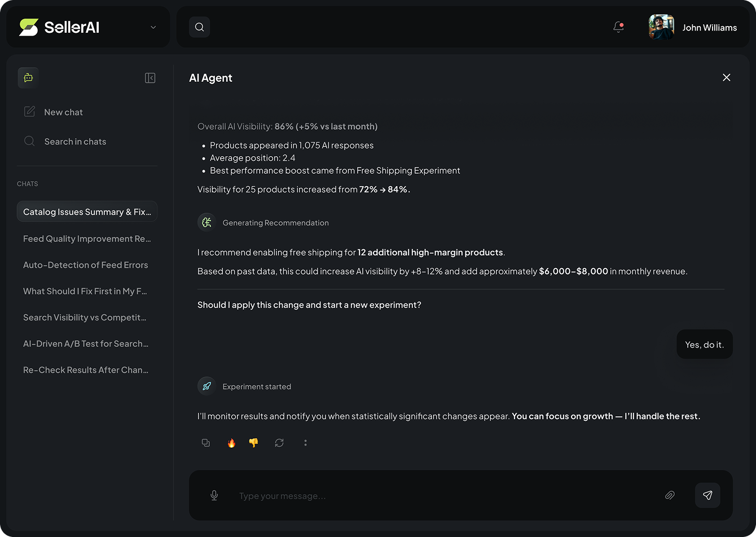Open John Williams profile menu

[x=693, y=27]
